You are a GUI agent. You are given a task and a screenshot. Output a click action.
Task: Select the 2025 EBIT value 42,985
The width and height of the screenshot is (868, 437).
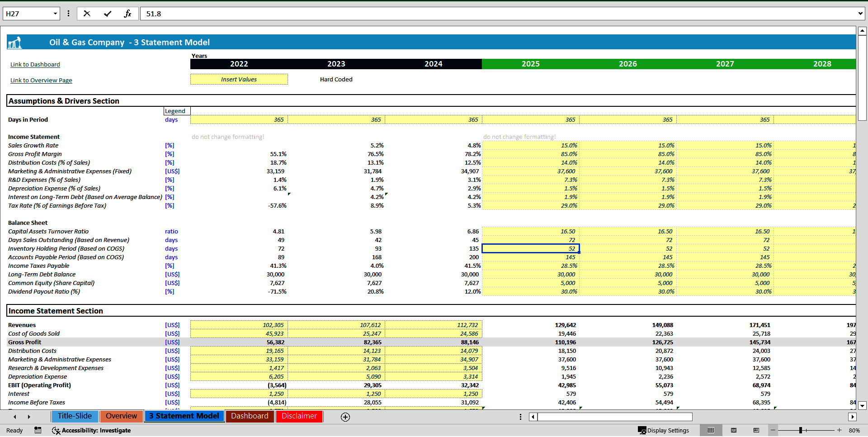[531, 385]
